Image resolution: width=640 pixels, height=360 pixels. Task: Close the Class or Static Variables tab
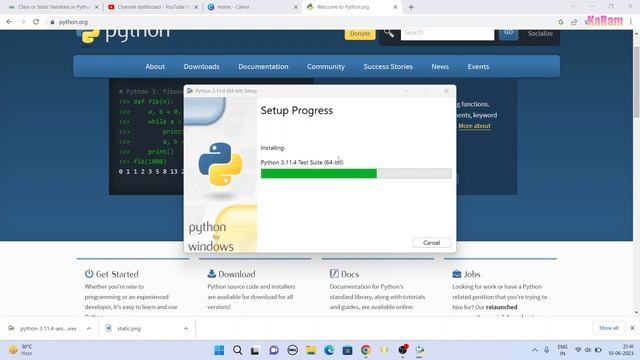click(97, 7)
